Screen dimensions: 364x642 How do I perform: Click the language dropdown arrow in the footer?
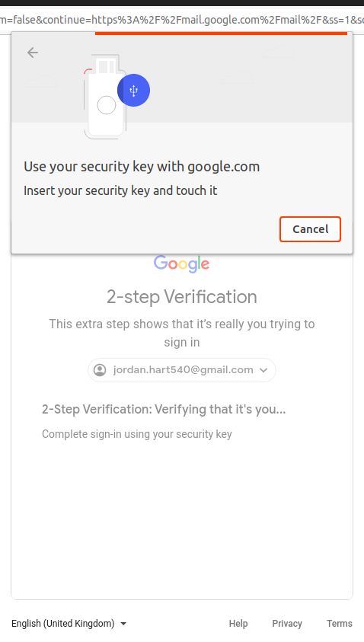(x=123, y=624)
